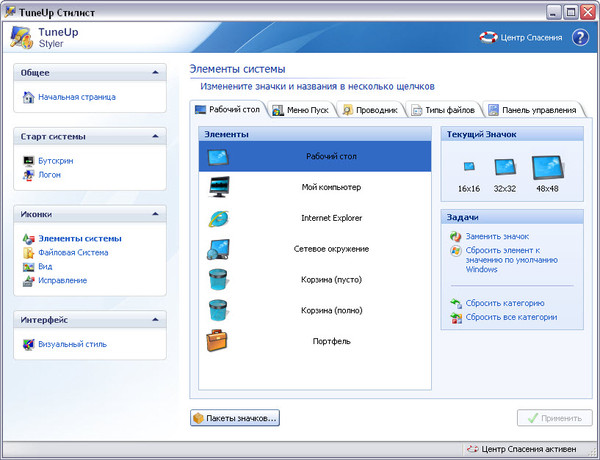Click the Мой компьютер monitor icon
Viewport: 600px width, 460px height.
coord(219,187)
